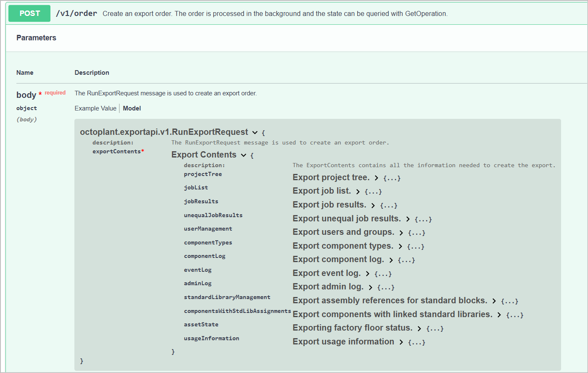The width and height of the screenshot is (588, 373).
Task: Expand Export users and groups chevron
Action: [401, 233]
